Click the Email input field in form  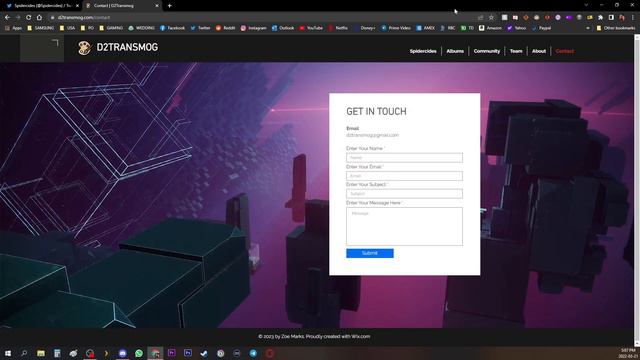pos(404,176)
